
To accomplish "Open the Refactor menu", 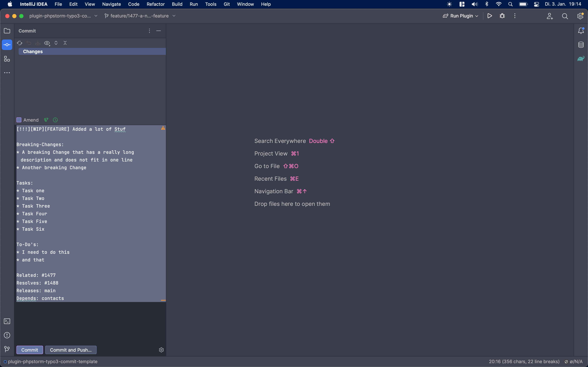I will tap(156, 4).
